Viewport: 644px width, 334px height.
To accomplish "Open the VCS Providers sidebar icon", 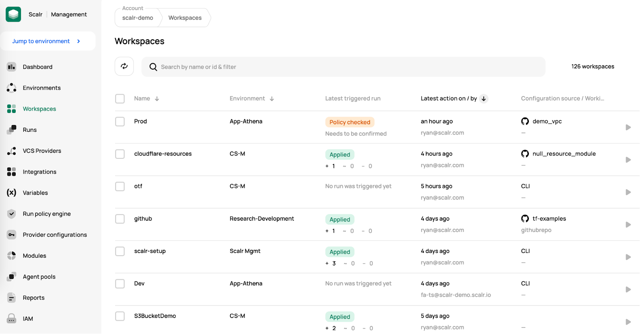I will point(11,151).
